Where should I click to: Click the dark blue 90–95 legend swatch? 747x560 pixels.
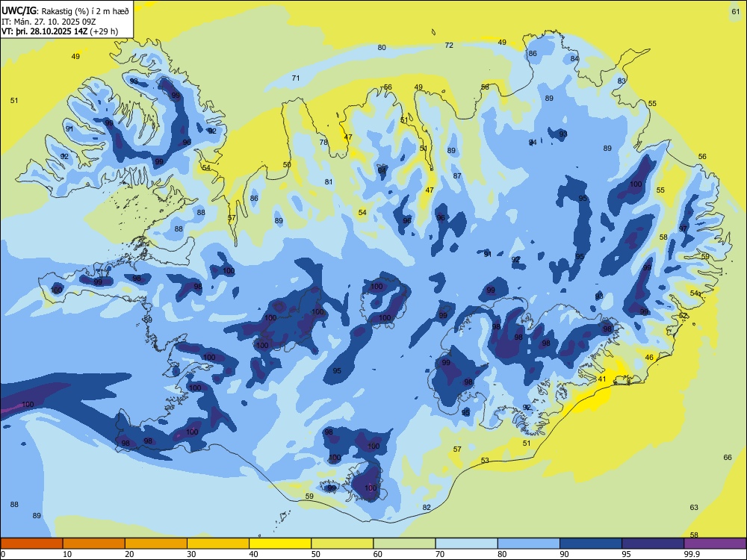591,544
